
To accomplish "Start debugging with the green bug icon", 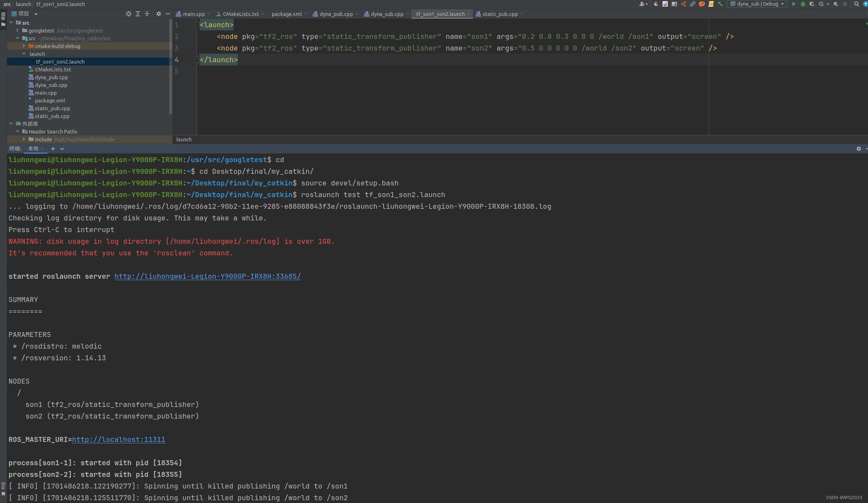I will coord(803,4).
